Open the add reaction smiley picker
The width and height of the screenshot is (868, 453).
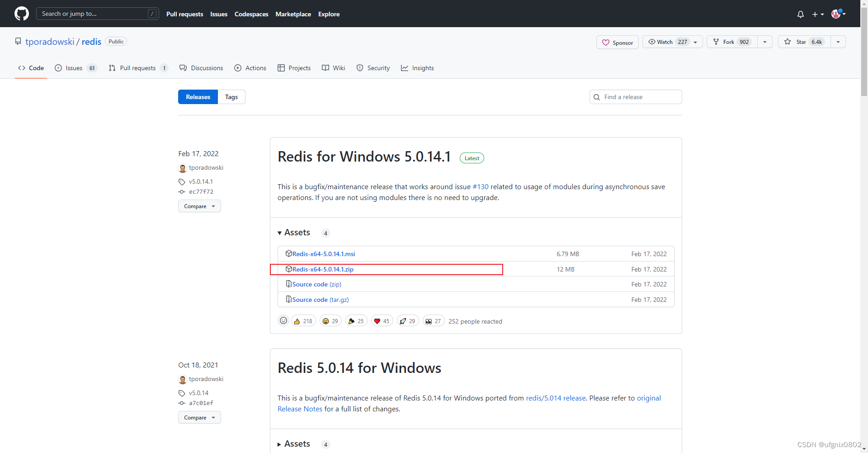(283, 320)
